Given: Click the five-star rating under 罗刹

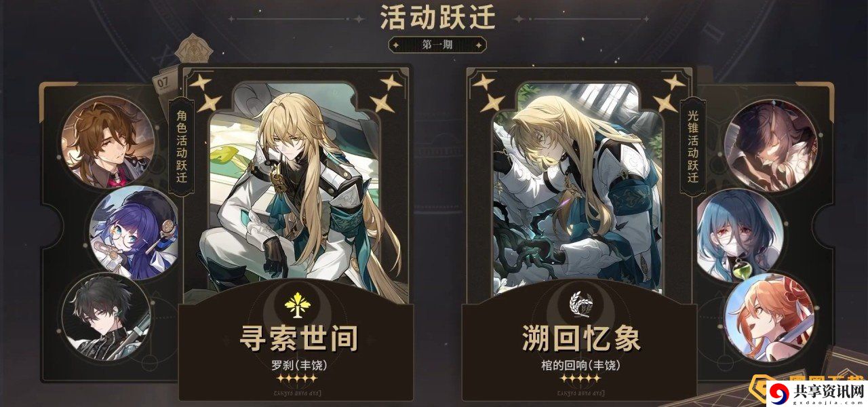Looking at the screenshot, I should pos(298,378).
